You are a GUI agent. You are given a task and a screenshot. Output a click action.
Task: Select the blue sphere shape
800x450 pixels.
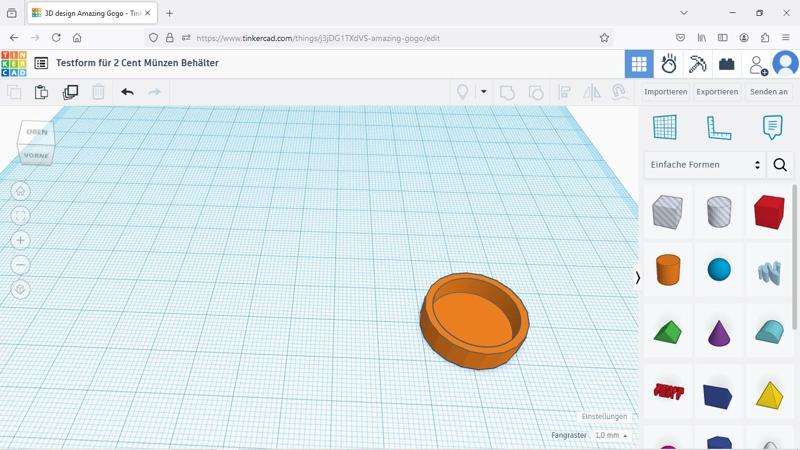click(719, 269)
